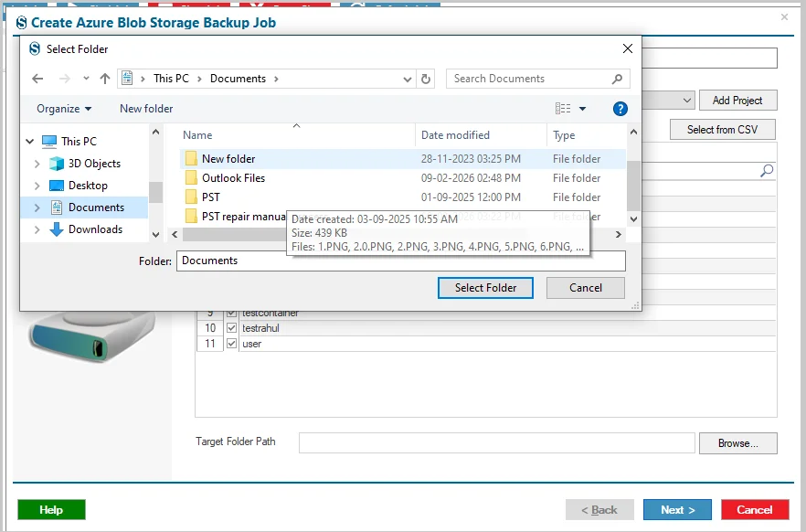
Task: Cancel the backup job wizard with red Cancel
Action: (x=755, y=510)
